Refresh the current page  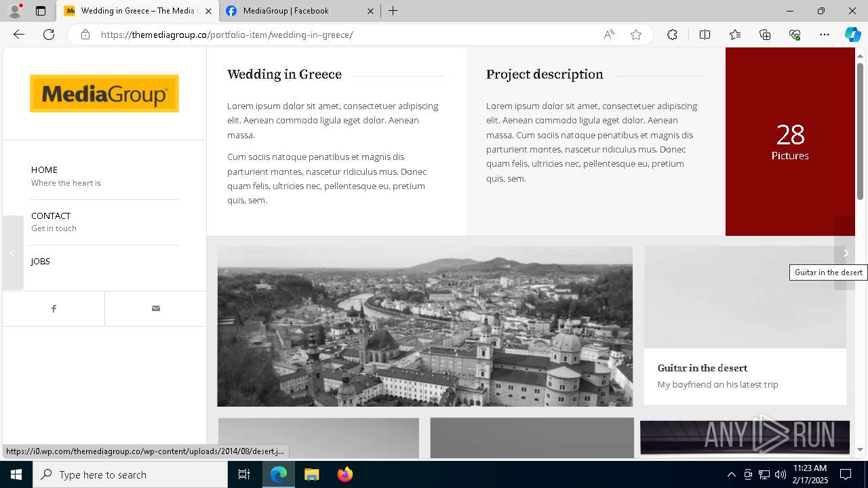[x=49, y=35]
